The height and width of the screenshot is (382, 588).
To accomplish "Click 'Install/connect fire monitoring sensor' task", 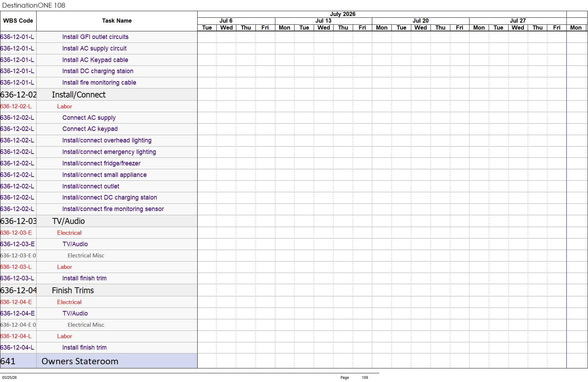I will coord(113,209).
